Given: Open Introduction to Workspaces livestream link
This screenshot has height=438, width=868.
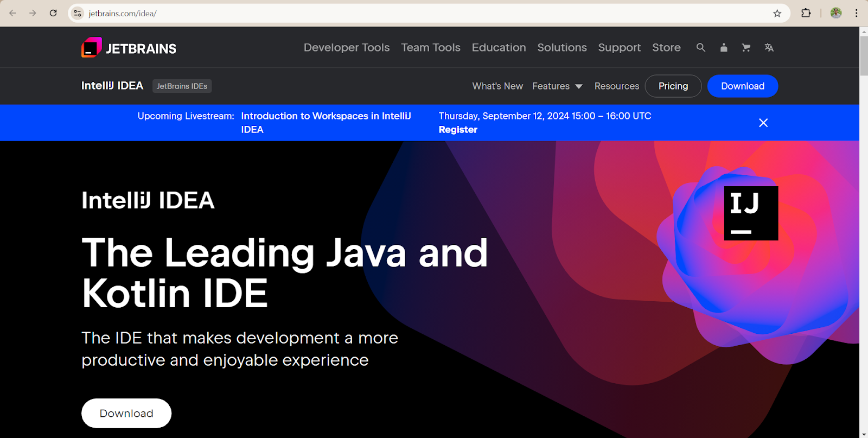Looking at the screenshot, I should [x=326, y=123].
